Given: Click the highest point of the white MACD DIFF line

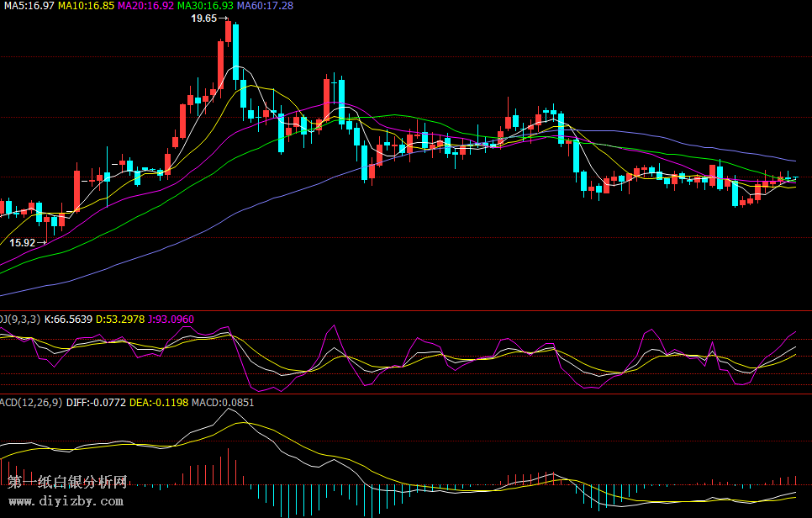Looking at the screenshot, I should (x=227, y=410).
